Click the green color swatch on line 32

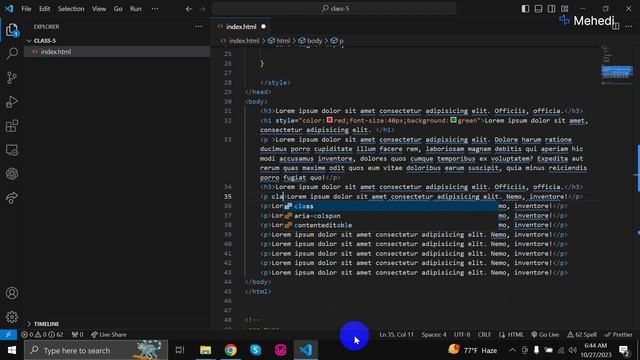[x=453, y=120]
